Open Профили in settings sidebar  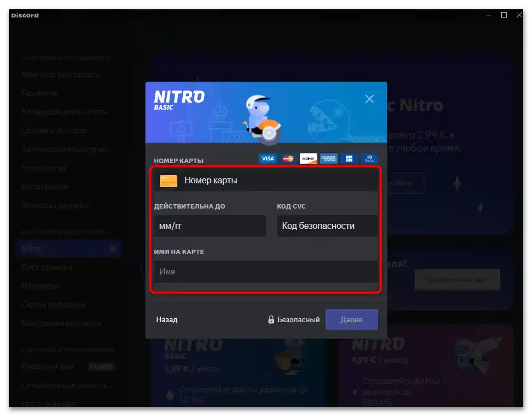point(40,93)
